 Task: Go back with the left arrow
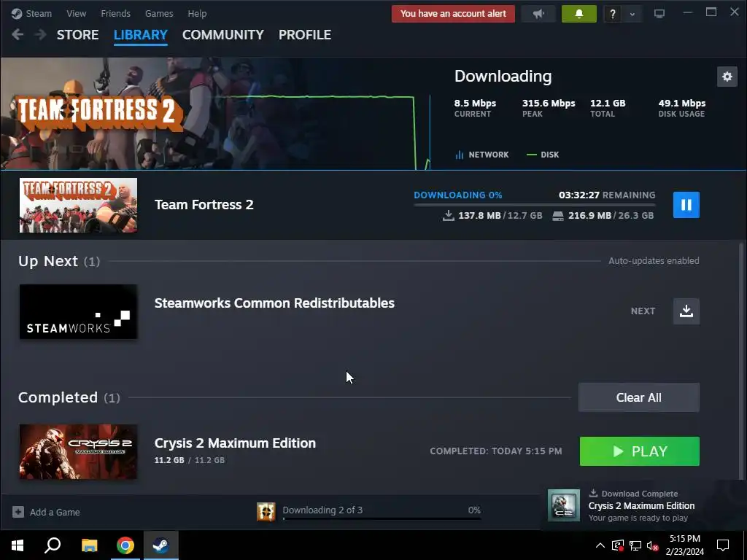tap(18, 35)
